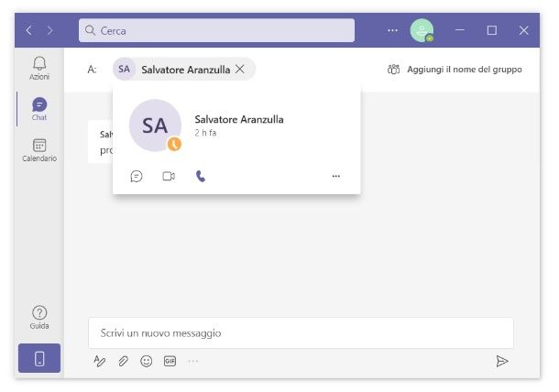Viewport: 559px width, 392px height.
Task: Click the Scrivi un nuovo messaggio box
Action: pyautogui.click(x=301, y=332)
